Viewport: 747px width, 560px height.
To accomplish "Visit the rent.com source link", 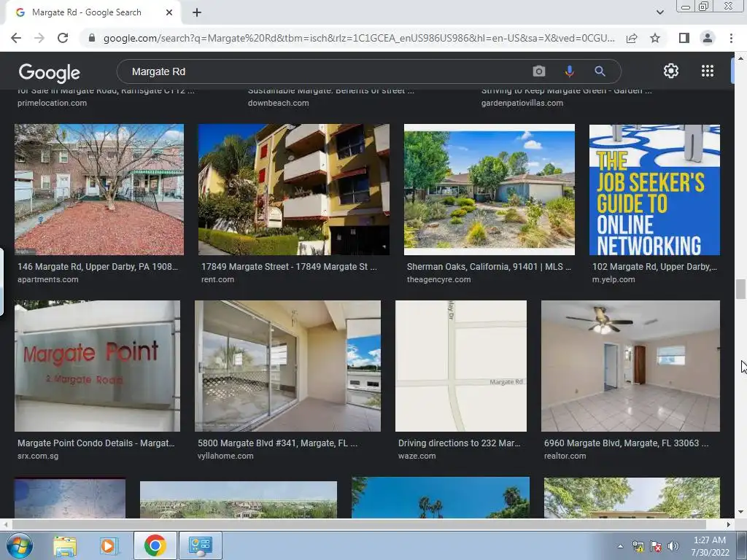I will click(217, 279).
